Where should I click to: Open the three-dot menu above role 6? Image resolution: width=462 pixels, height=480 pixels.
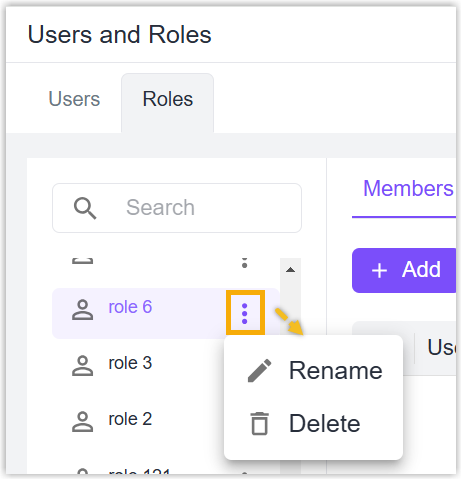click(x=245, y=263)
